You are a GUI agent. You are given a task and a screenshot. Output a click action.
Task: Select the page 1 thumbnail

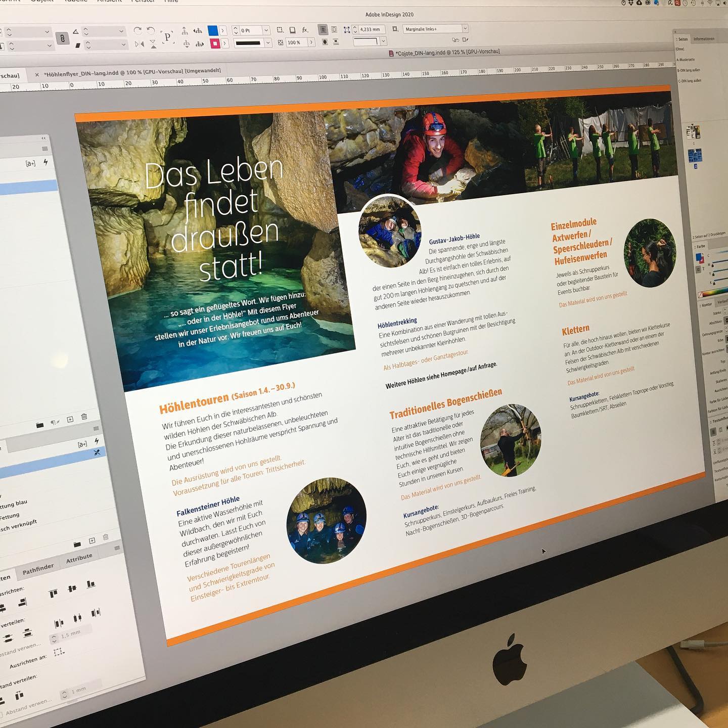693,133
